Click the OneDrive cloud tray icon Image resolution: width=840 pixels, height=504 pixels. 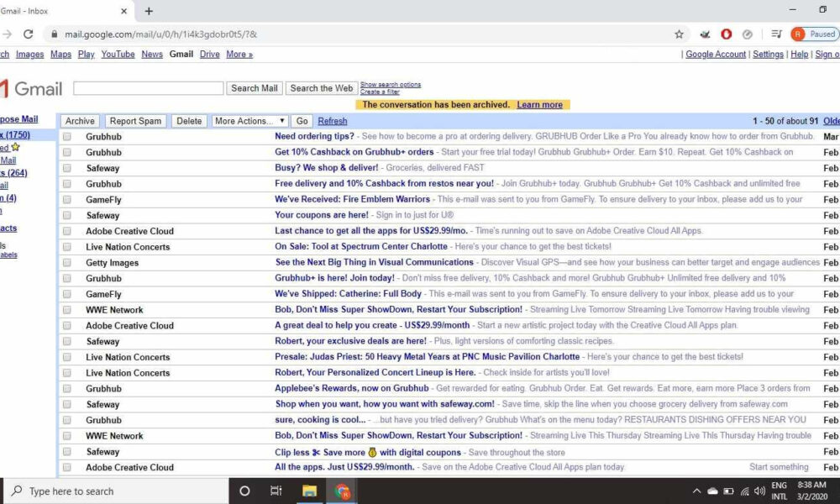click(712, 491)
